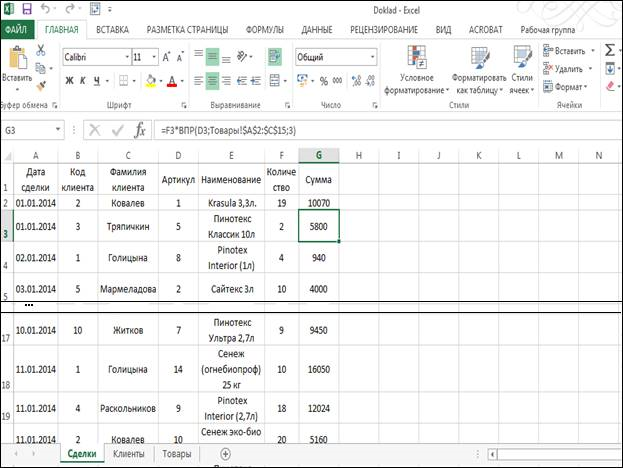Switch to the ВСТАВКА ribbon tab
This screenshot has width=623, height=468.
(112, 30)
